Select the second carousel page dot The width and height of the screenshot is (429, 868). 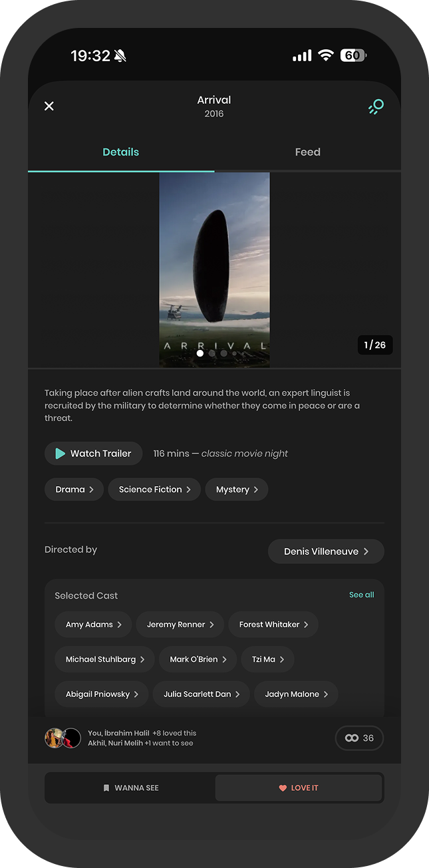[212, 353]
